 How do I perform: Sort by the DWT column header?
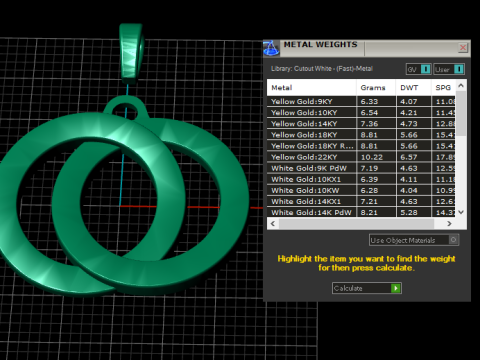tap(414, 88)
